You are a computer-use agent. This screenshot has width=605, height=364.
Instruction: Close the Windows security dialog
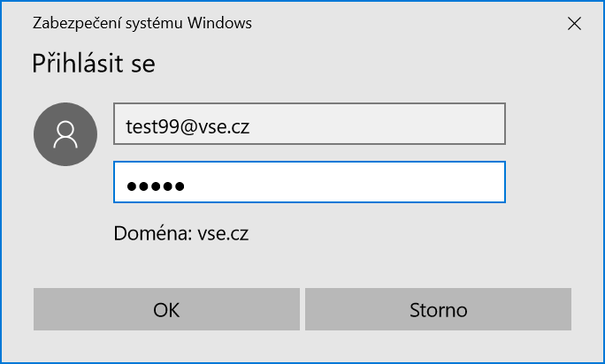574,25
